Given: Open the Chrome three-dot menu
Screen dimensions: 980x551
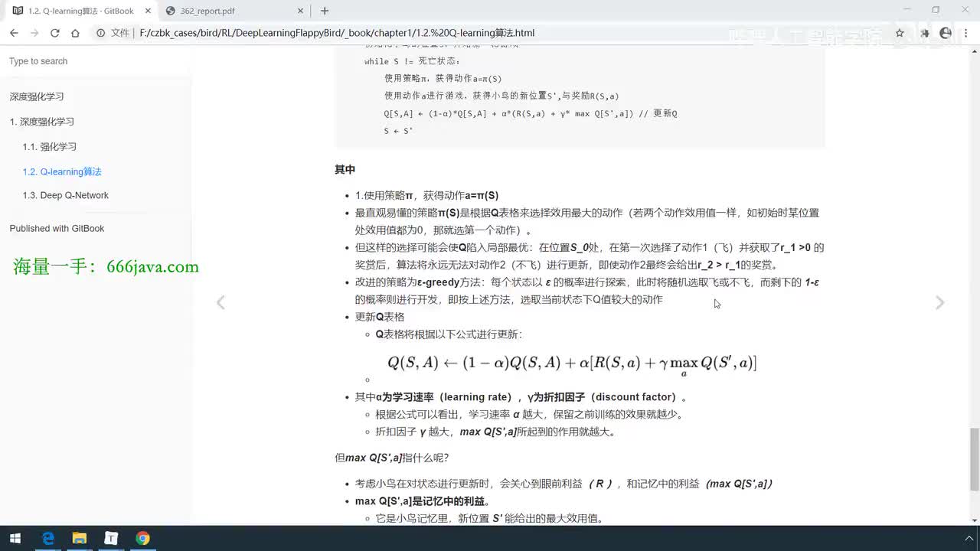Looking at the screenshot, I should tap(966, 33).
